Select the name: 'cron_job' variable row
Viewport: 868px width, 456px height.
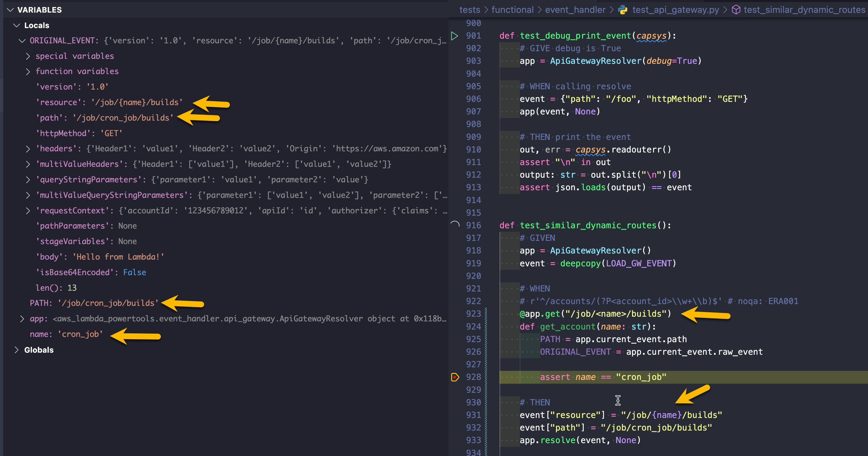66,334
